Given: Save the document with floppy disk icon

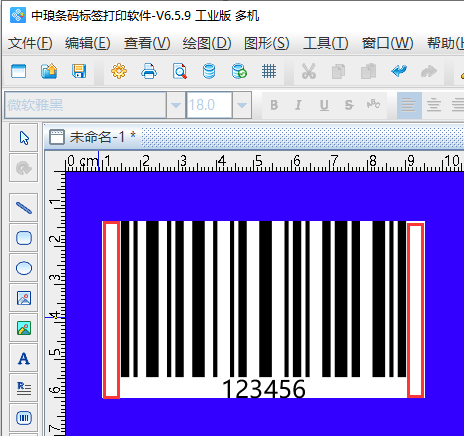Looking at the screenshot, I should [79, 71].
